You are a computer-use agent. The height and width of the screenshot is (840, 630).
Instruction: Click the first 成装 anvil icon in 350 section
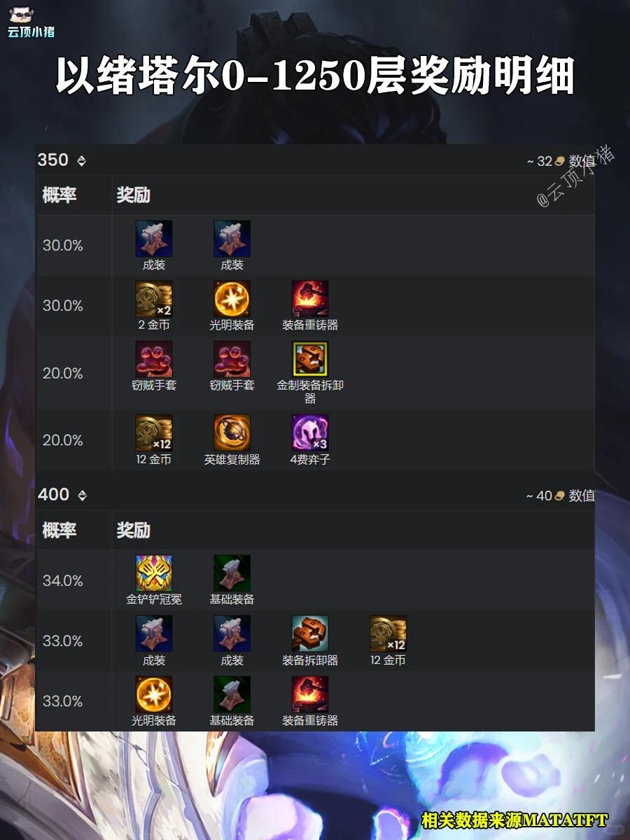(154, 239)
